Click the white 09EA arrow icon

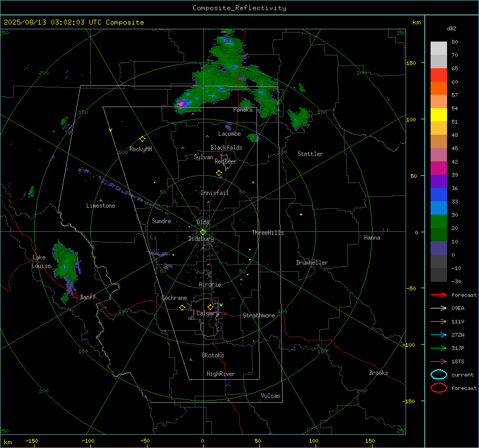pyautogui.click(x=439, y=308)
